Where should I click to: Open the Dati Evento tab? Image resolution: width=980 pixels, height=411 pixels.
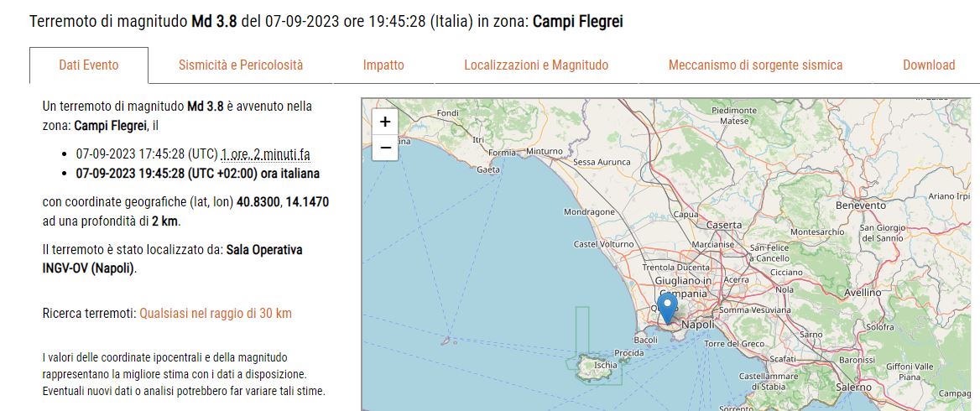pos(89,65)
